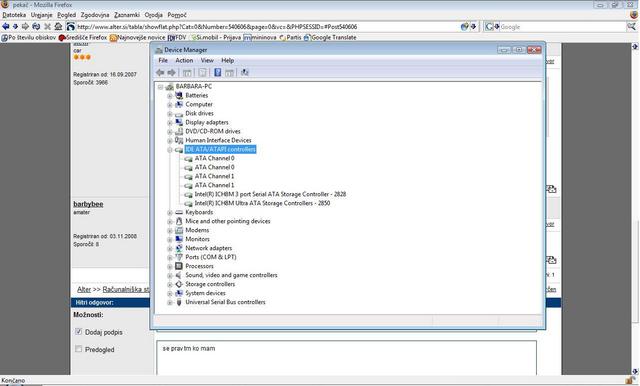Collapse IDE ATA/ATAPI controllers node

(x=170, y=150)
